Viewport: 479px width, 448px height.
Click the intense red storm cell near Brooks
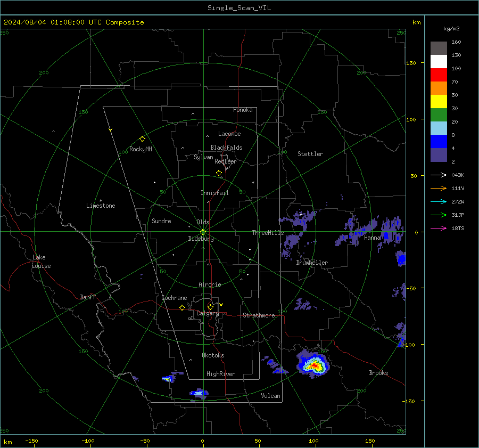pyautogui.click(x=315, y=365)
